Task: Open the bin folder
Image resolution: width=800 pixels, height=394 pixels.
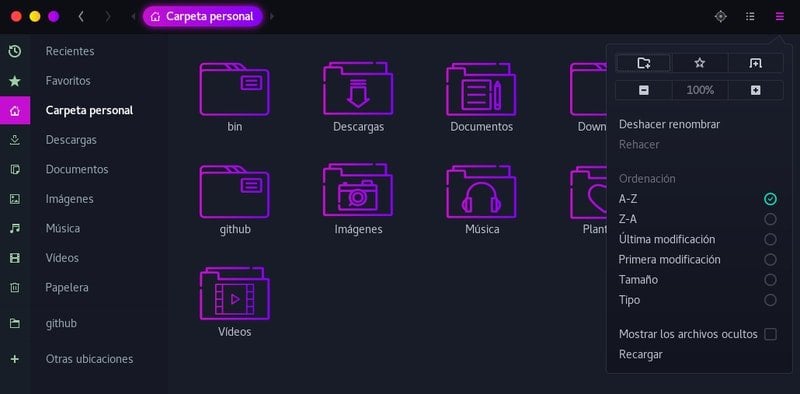Action: pos(235,97)
